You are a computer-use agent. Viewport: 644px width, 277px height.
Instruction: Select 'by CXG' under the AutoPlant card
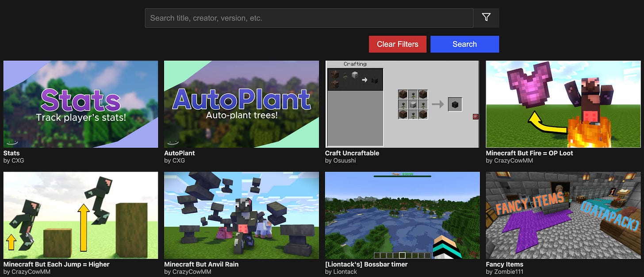click(175, 161)
